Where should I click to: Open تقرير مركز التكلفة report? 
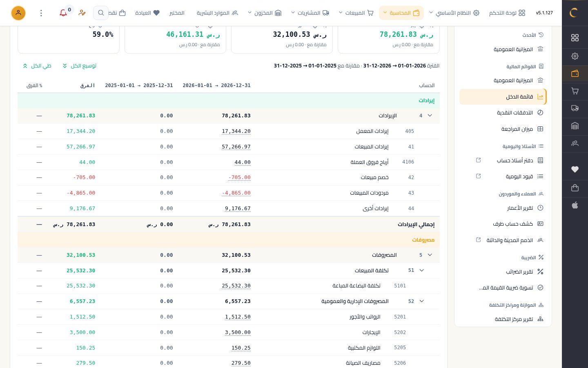pos(503,319)
